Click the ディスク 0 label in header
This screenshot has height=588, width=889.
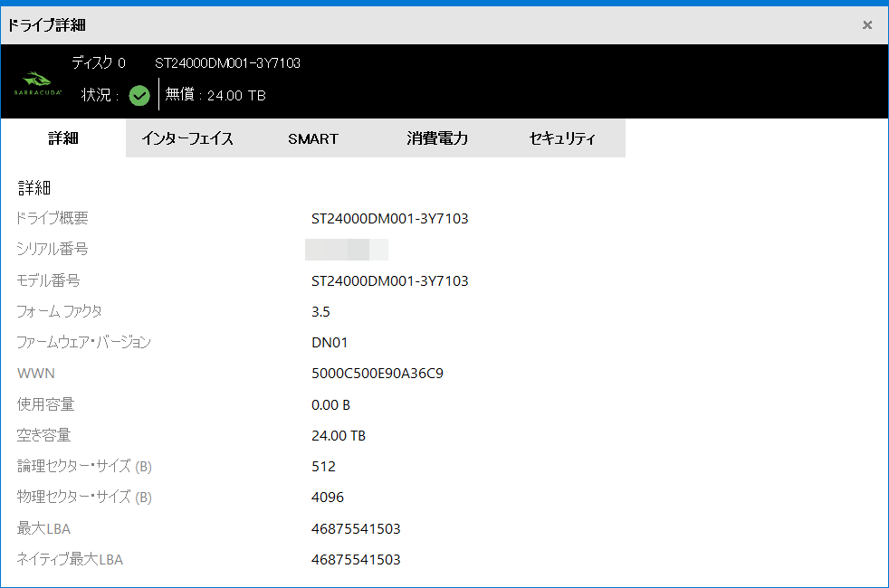(x=99, y=63)
